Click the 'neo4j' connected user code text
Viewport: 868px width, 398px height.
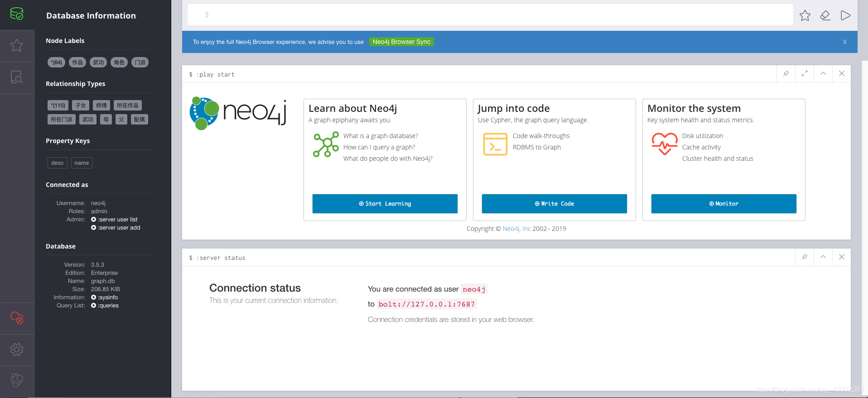point(474,289)
